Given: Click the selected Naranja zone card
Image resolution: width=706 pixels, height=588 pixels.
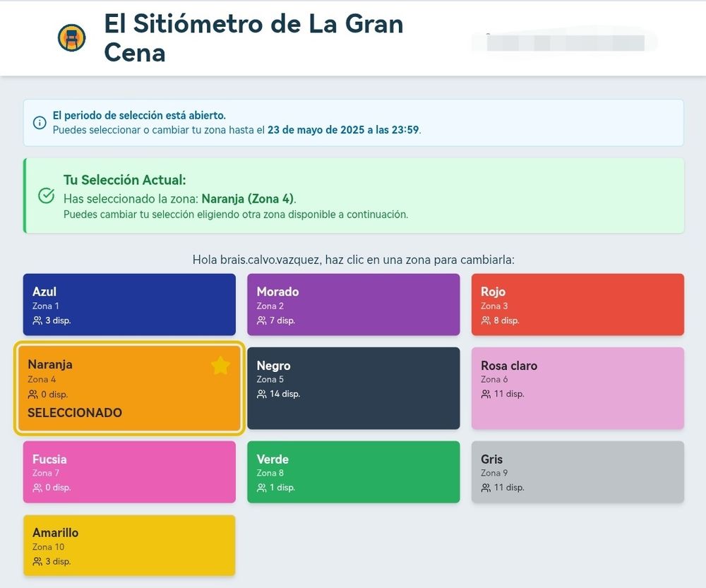Looking at the screenshot, I should tap(129, 388).
